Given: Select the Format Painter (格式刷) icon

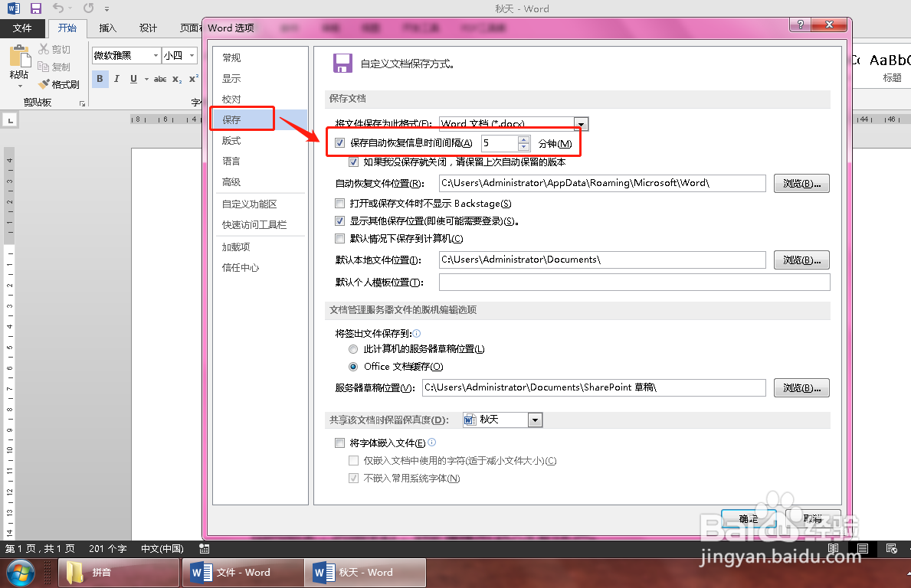Looking at the screenshot, I should (44, 84).
